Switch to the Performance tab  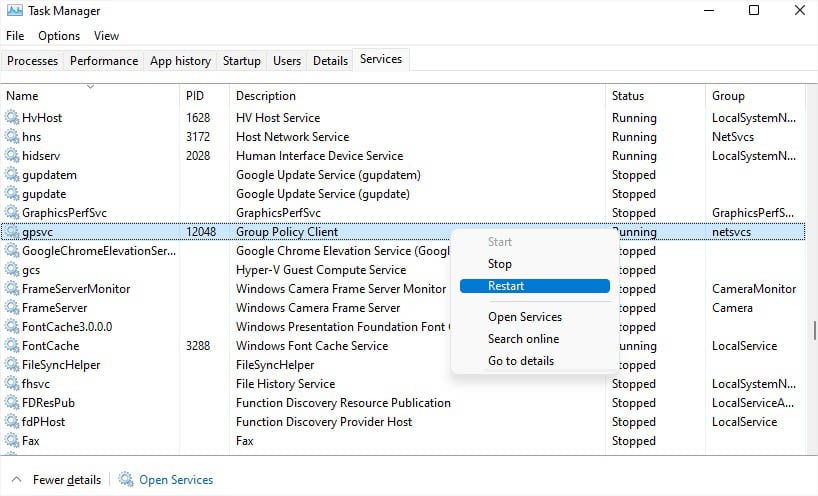coord(104,61)
